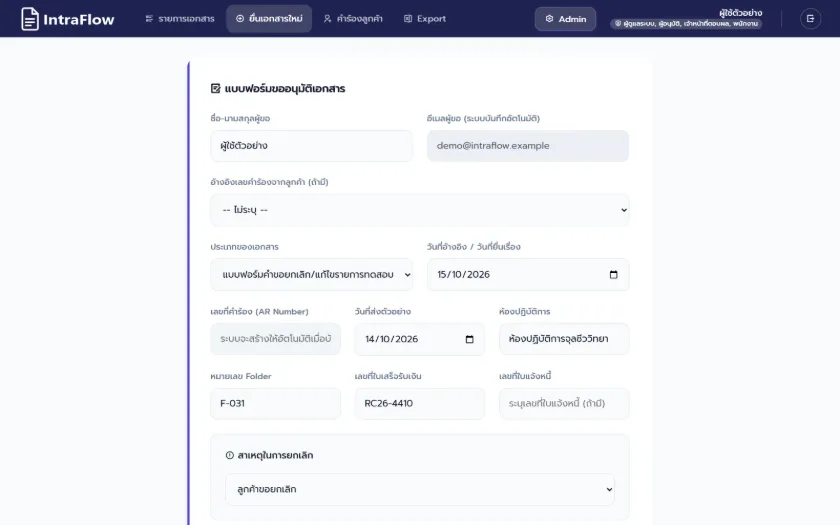Click the Admin gear icon
This screenshot has height=525, width=840.
tap(549, 19)
